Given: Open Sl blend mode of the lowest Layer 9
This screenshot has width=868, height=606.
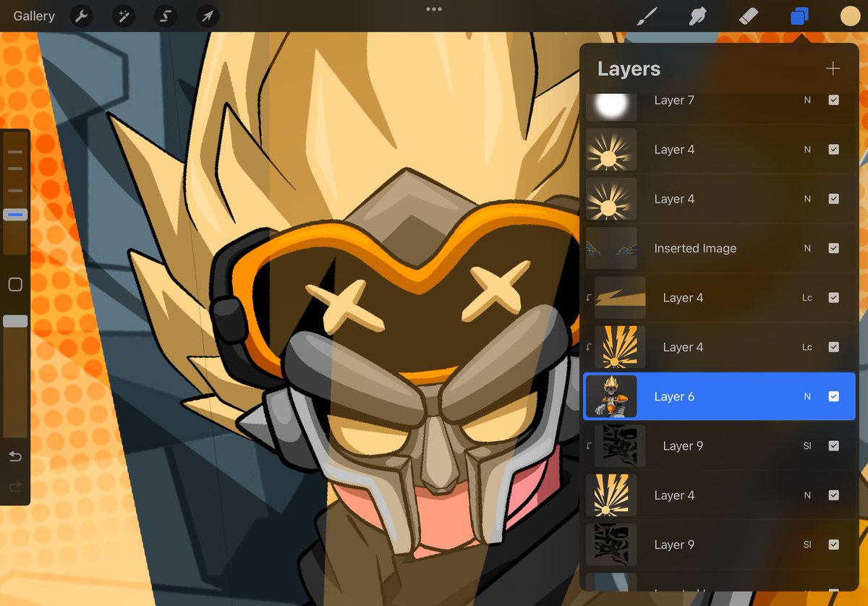Looking at the screenshot, I should tap(807, 545).
